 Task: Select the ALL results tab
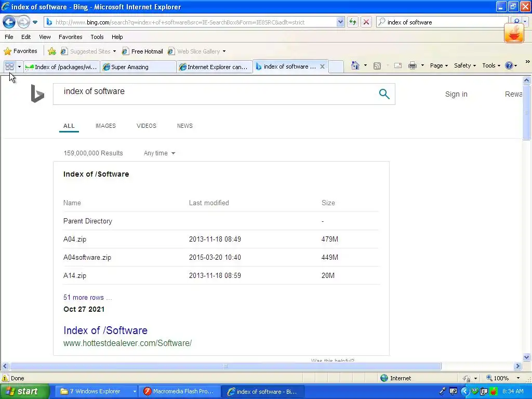pos(69,126)
